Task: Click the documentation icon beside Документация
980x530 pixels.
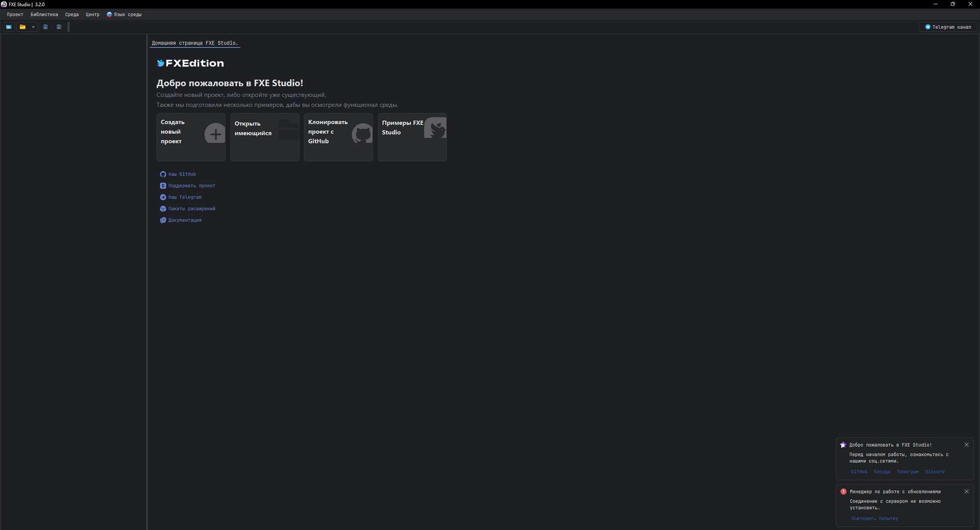Action: tap(163, 220)
